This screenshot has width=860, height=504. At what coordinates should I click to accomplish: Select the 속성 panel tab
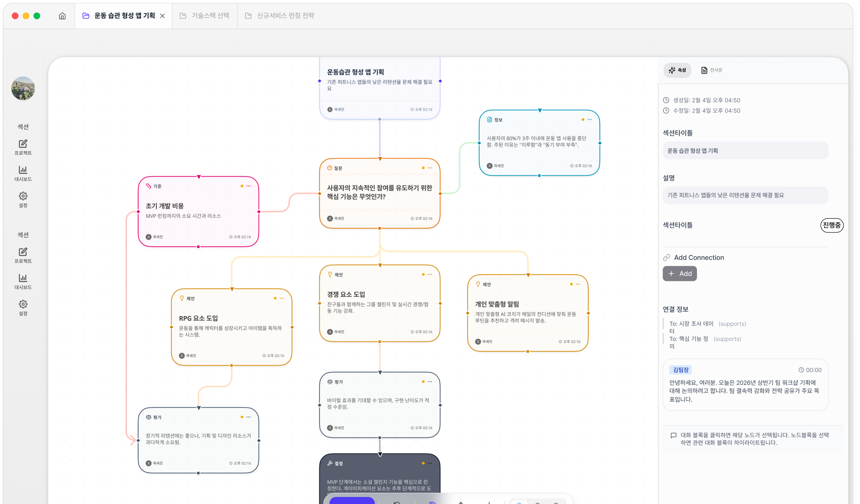[x=677, y=70]
